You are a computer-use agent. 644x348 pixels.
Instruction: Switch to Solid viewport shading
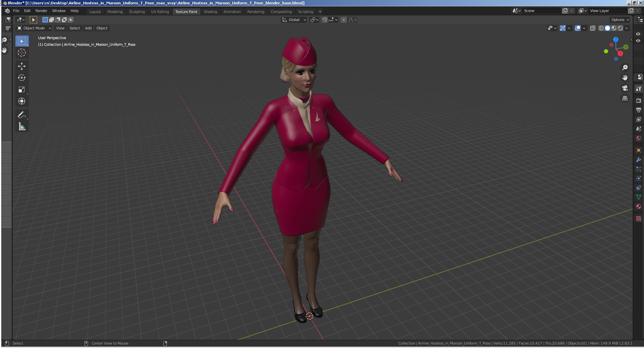pos(608,28)
